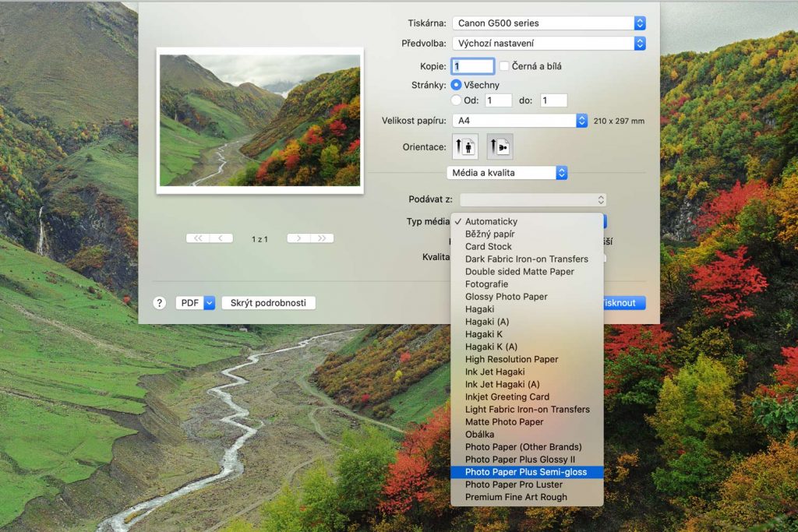Select the Všechny pages radio button
Viewport: 798px width, 532px height.
pos(457,84)
